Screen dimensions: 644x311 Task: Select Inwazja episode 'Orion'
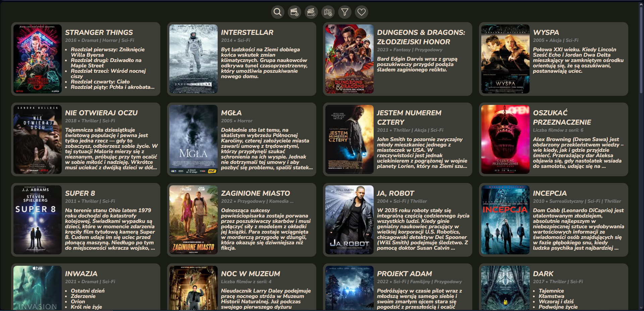pos(78,302)
